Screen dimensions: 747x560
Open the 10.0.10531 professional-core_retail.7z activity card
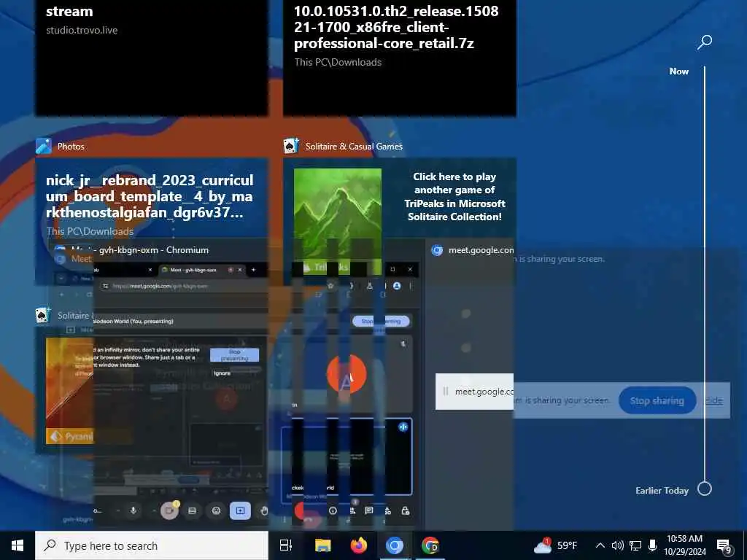tap(399, 57)
